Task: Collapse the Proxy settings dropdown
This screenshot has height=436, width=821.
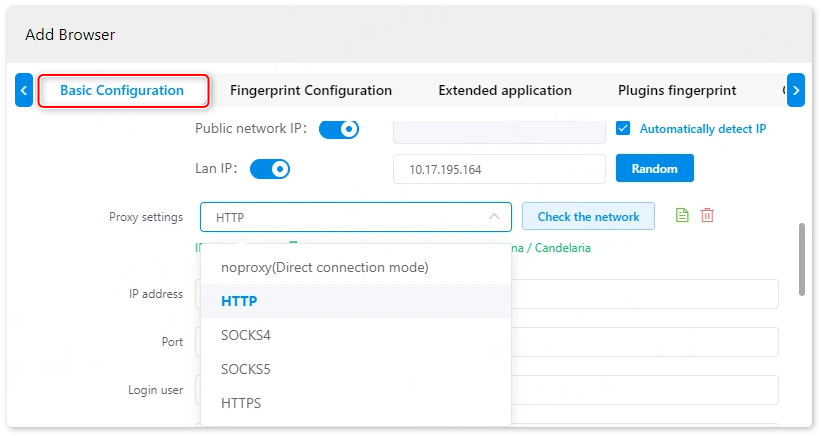Action: [x=494, y=217]
